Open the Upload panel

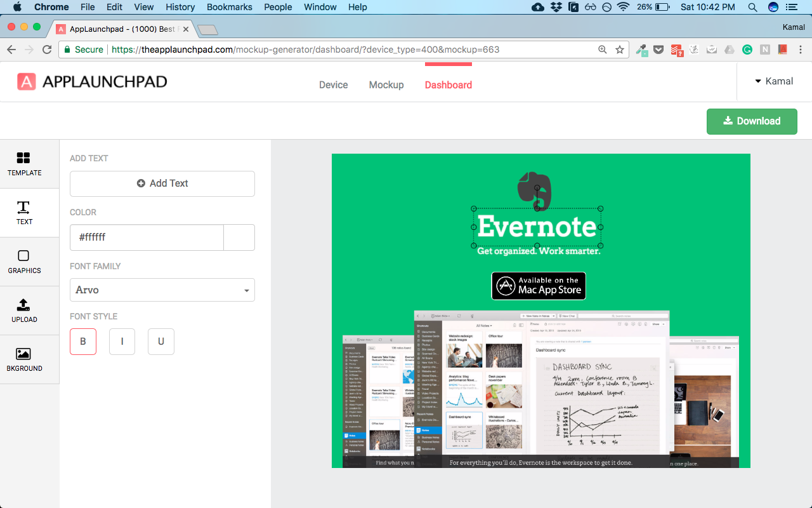click(24, 311)
